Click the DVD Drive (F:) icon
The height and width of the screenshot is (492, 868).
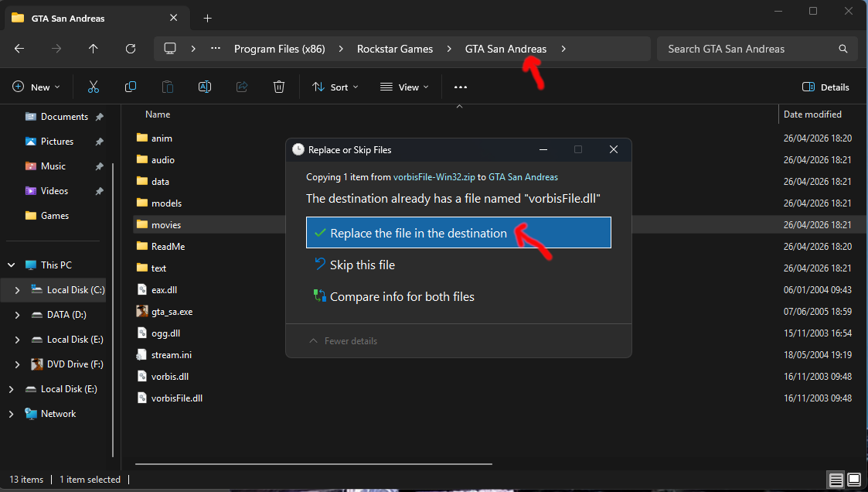click(x=36, y=364)
